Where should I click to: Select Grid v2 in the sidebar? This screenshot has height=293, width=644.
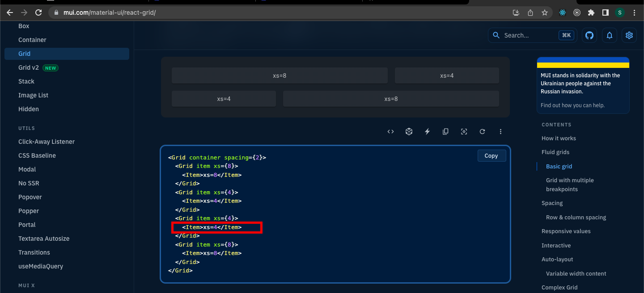(29, 67)
